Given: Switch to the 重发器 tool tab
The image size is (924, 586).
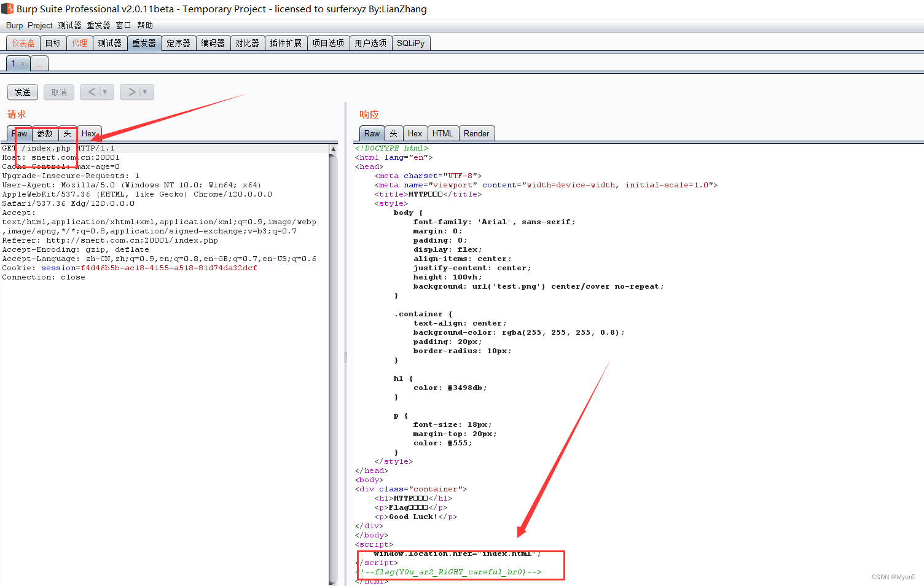Looking at the screenshot, I should click(x=144, y=43).
